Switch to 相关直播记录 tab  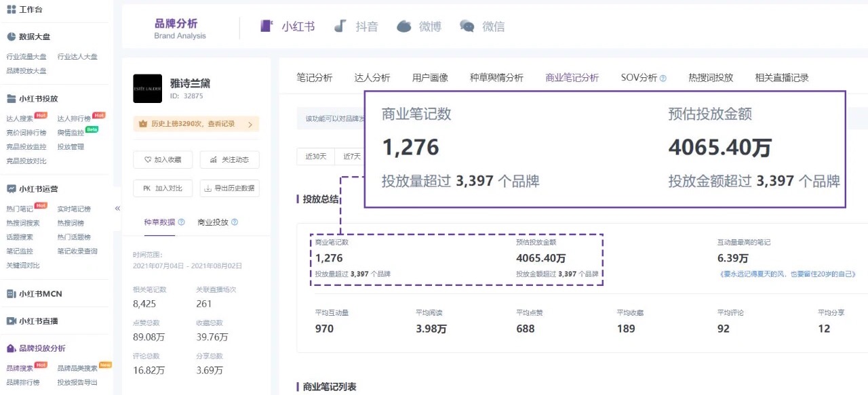pyautogui.click(x=782, y=78)
